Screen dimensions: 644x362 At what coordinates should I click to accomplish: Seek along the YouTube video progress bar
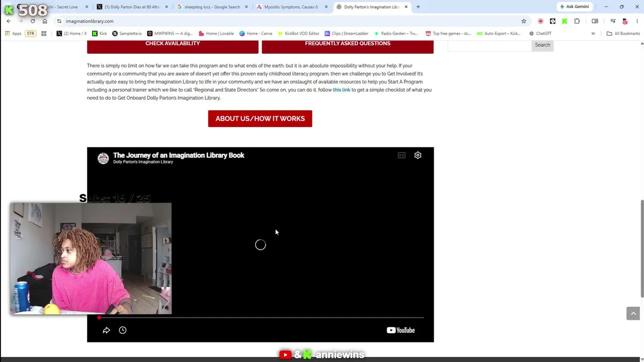pyautogui.click(x=261, y=318)
